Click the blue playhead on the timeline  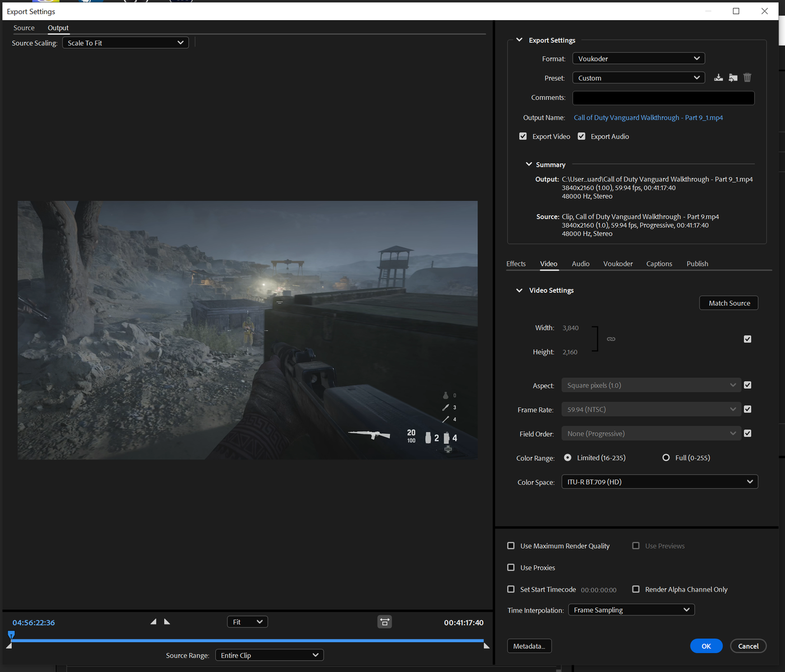[x=11, y=635]
